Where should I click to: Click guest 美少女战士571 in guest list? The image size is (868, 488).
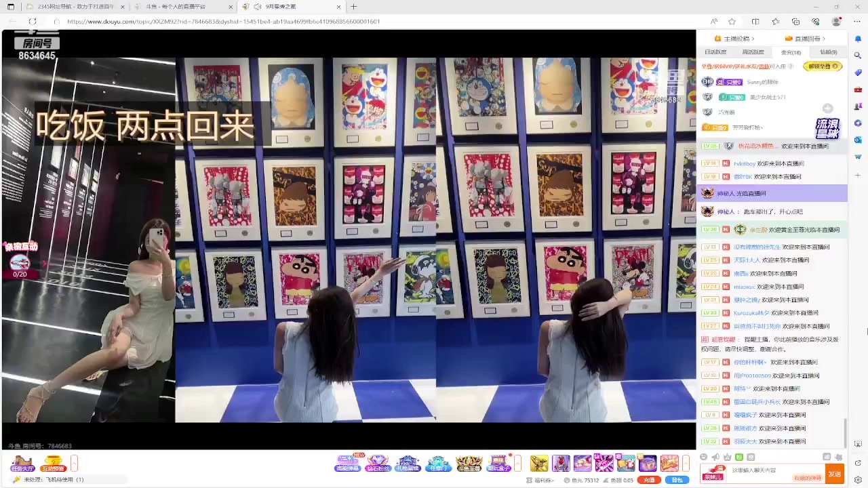[768, 98]
